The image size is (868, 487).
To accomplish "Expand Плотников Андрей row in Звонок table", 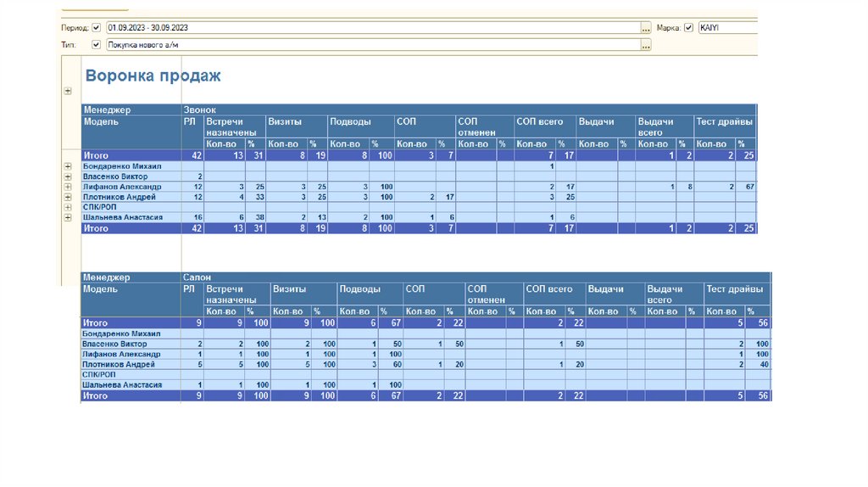I will (x=68, y=197).
